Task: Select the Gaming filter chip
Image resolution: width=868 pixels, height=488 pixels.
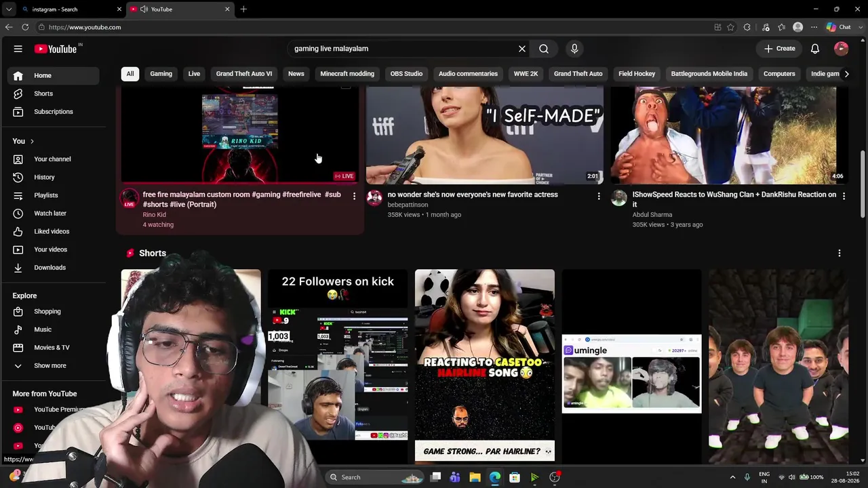Action: 161,74
